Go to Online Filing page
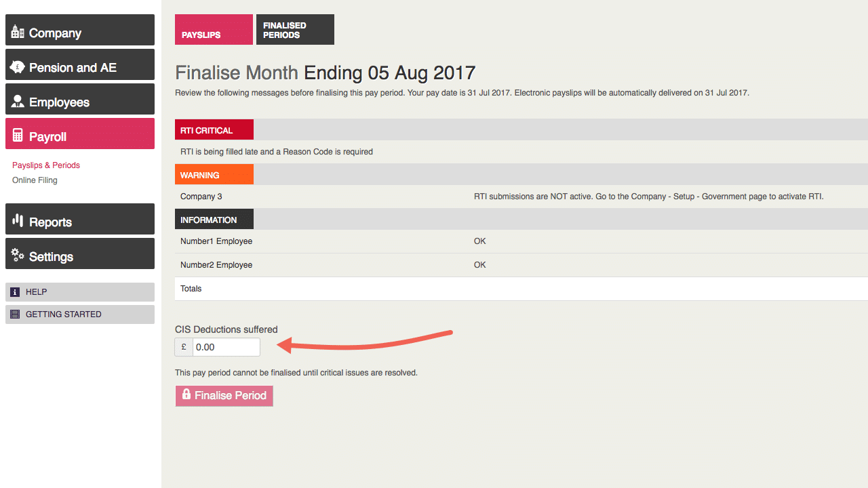 pyautogui.click(x=35, y=180)
